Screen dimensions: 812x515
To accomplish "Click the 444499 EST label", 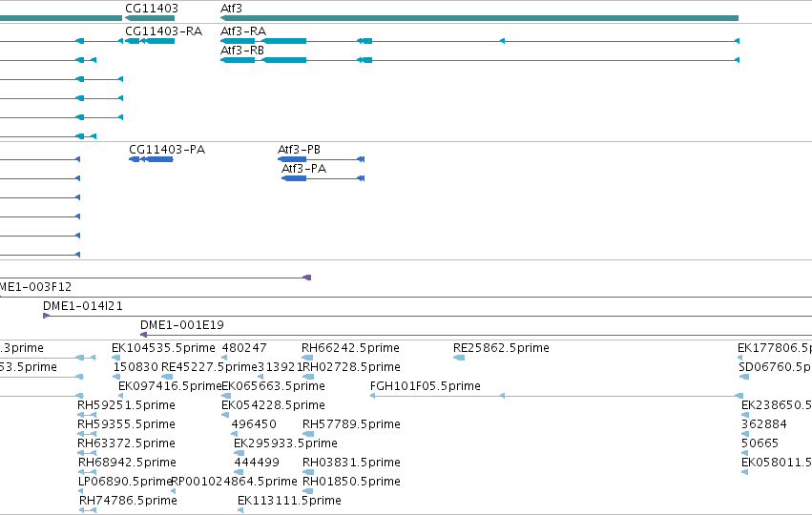I will pos(257,463).
